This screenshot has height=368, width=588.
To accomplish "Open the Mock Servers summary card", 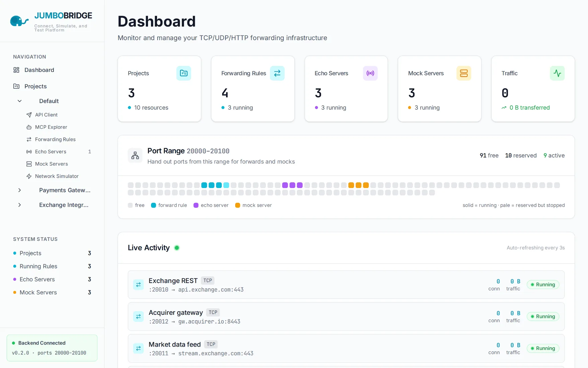I will pos(440,89).
